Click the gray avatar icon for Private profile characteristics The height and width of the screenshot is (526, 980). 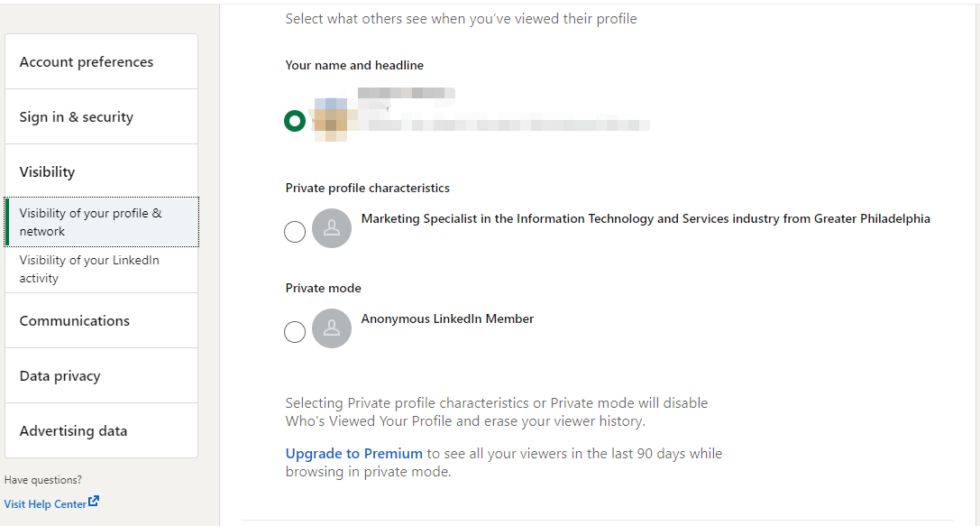point(332,228)
